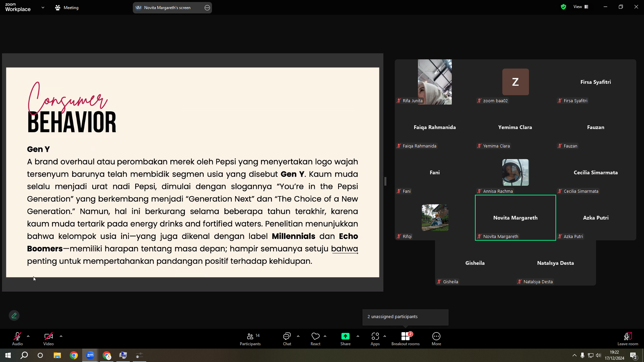Open Cortana circle on the taskbar

tap(40, 355)
